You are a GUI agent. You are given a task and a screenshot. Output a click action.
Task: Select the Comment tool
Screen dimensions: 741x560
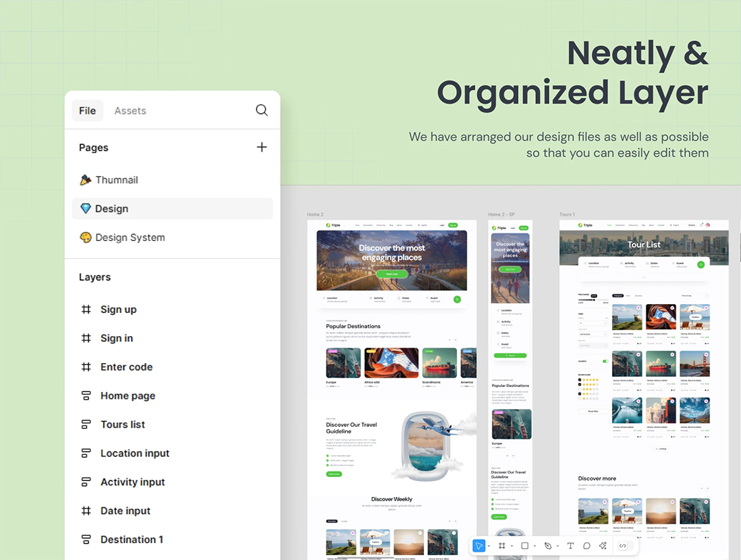click(x=587, y=546)
